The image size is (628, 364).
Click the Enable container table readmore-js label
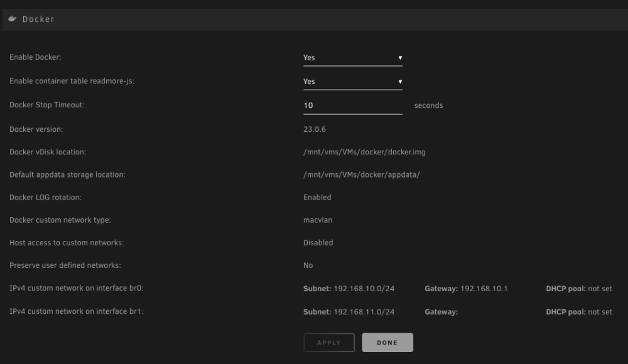[72, 81]
